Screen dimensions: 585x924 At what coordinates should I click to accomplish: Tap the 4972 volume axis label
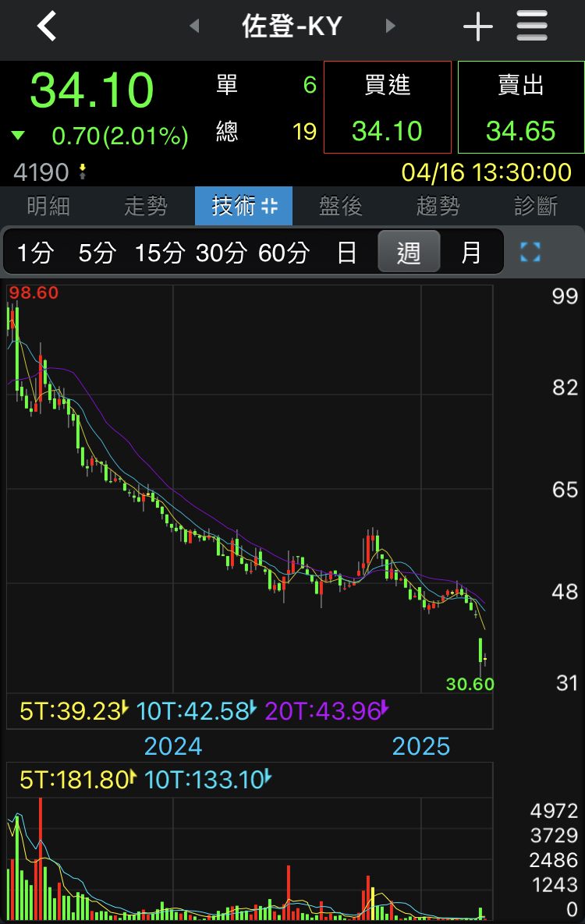[554, 812]
